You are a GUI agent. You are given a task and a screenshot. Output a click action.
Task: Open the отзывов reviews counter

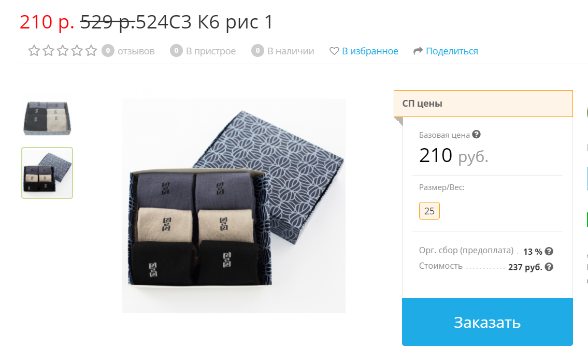click(128, 51)
